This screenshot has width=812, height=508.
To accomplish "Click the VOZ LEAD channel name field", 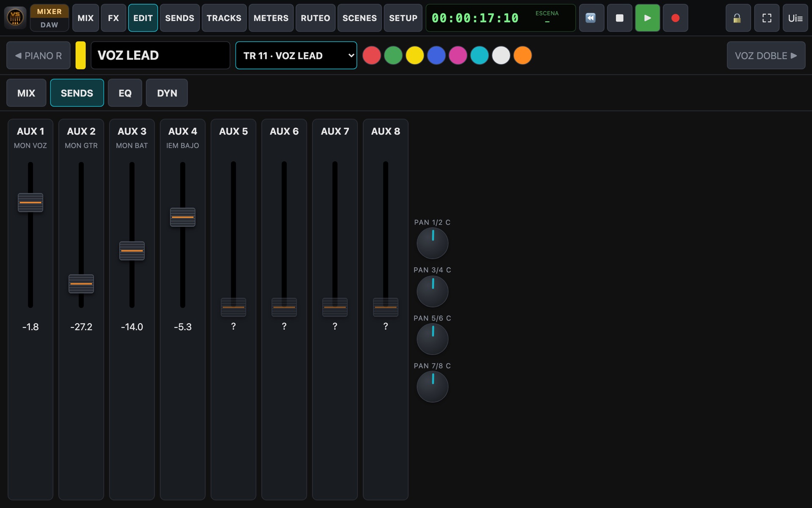I will pyautogui.click(x=160, y=55).
